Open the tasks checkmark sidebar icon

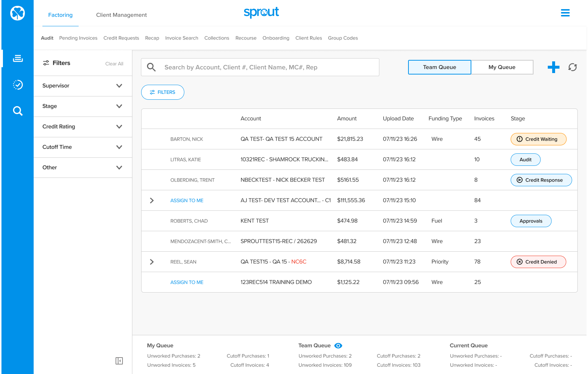tap(18, 85)
